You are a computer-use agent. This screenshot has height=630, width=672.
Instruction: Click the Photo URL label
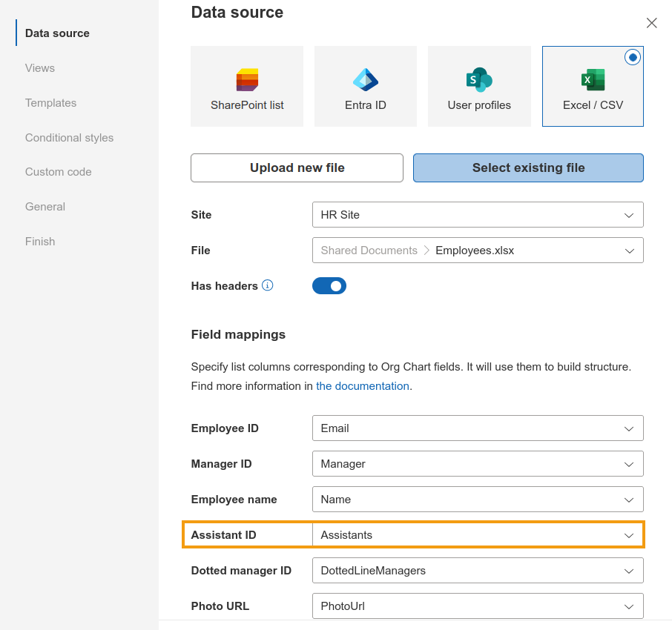tap(220, 606)
